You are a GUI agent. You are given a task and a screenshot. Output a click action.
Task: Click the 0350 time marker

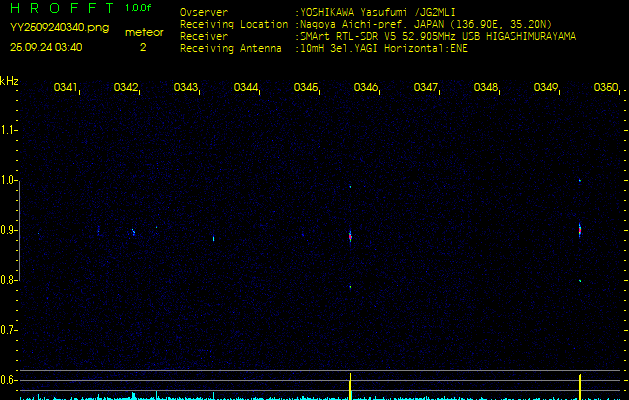click(606, 87)
